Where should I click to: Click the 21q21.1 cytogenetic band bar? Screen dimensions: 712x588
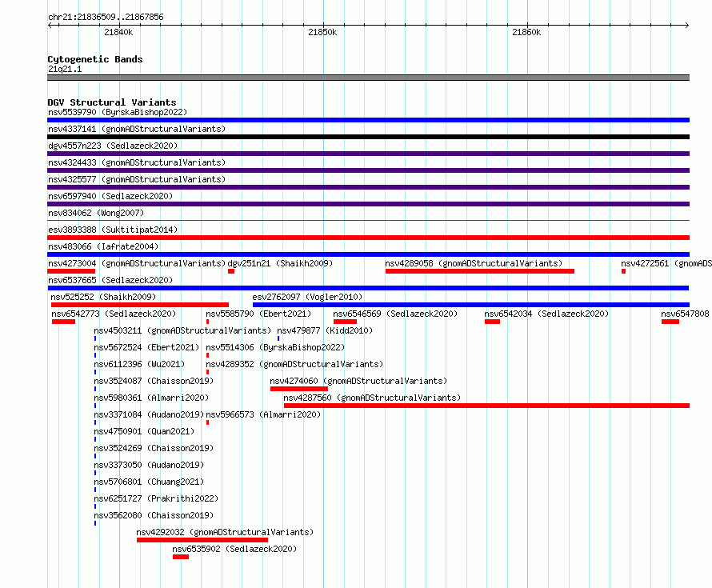tap(368, 78)
